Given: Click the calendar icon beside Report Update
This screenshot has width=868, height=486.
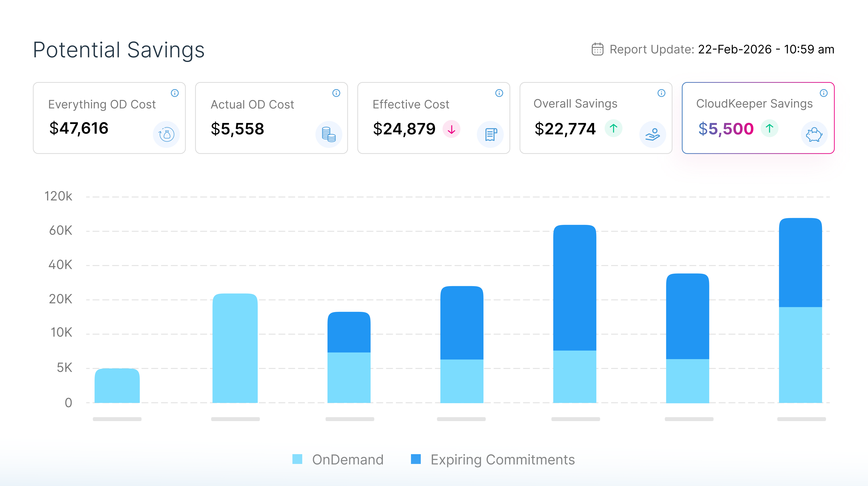Looking at the screenshot, I should coord(597,49).
